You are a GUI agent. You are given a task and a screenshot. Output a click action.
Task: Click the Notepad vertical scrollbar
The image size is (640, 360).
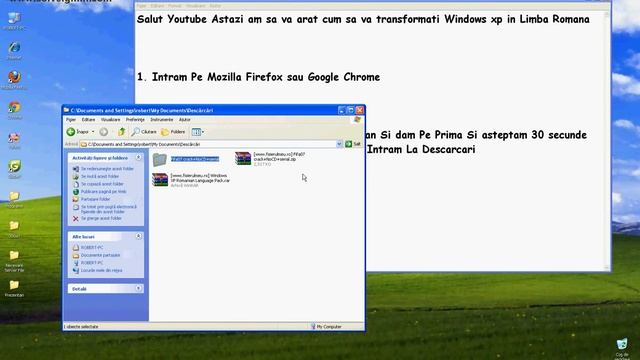click(x=607, y=141)
